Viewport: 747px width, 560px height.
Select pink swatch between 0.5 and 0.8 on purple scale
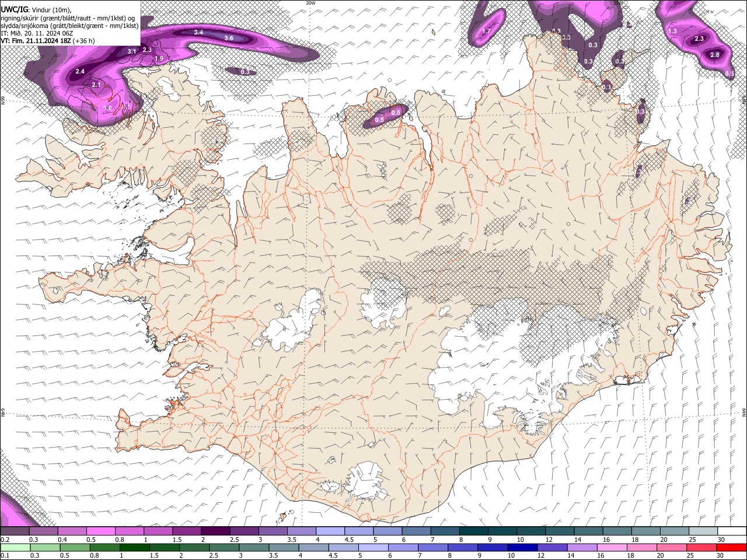(x=100, y=531)
